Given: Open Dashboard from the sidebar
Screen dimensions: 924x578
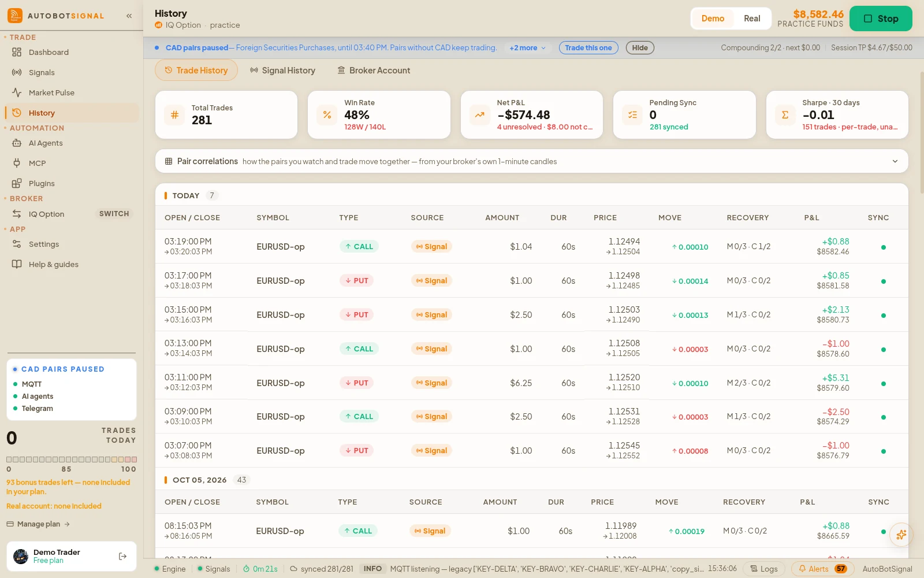Looking at the screenshot, I should click(x=72, y=52).
